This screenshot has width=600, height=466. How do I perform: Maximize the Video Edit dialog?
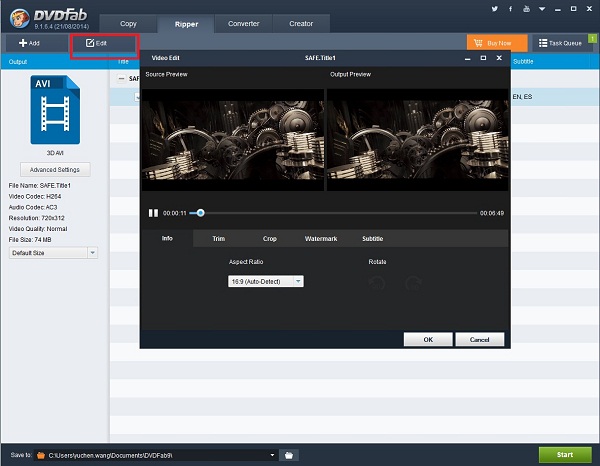click(483, 58)
